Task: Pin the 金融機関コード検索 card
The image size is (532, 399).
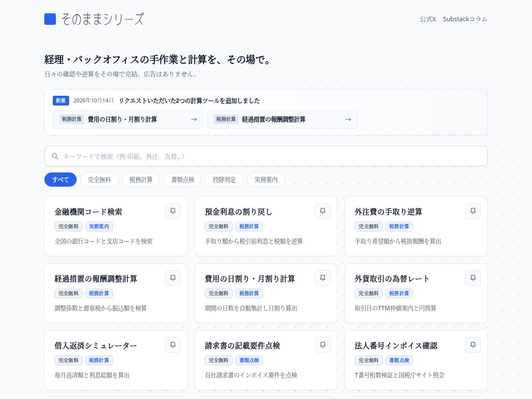Action: pyautogui.click(x=173, y=211)
